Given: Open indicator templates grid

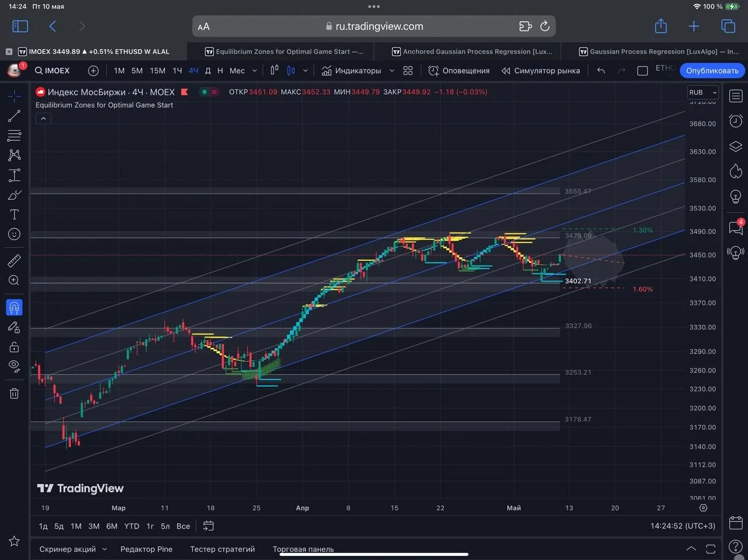Looking at the screenshot, I should pyautogui.click(x=408, y=71).
